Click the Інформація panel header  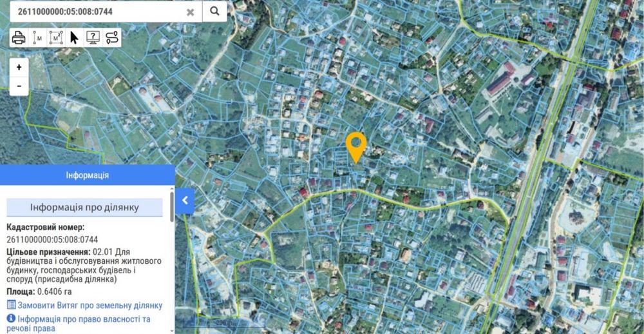(x=88, y=175)
